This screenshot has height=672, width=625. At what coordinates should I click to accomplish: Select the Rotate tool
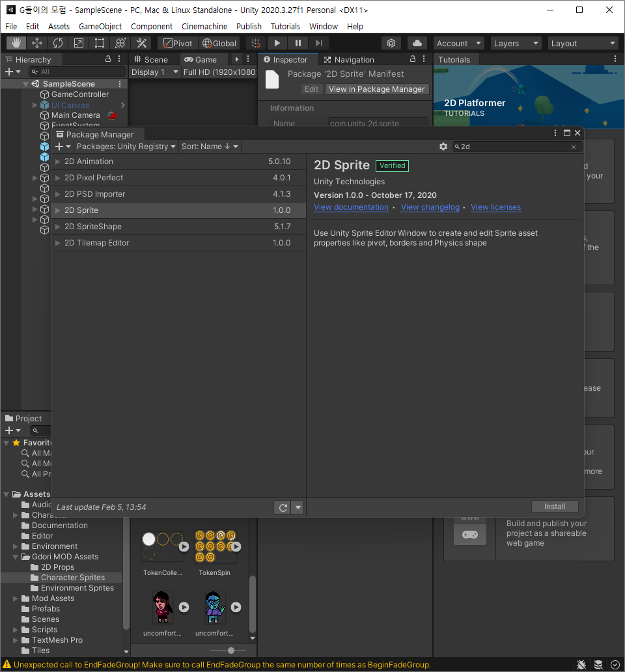[58, 43]
